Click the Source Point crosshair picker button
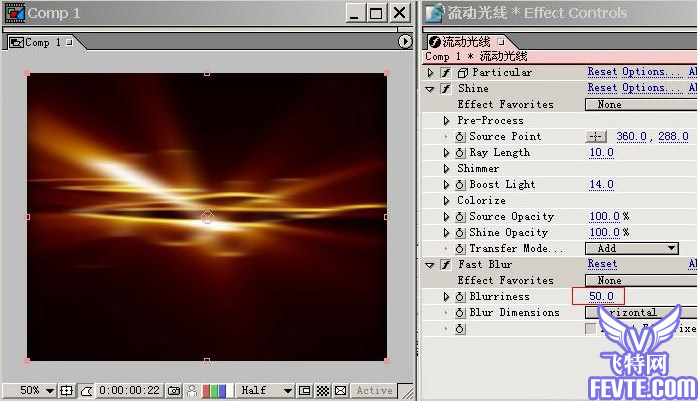The height and width of the screenshot is (401, 698). coord(596,136)
